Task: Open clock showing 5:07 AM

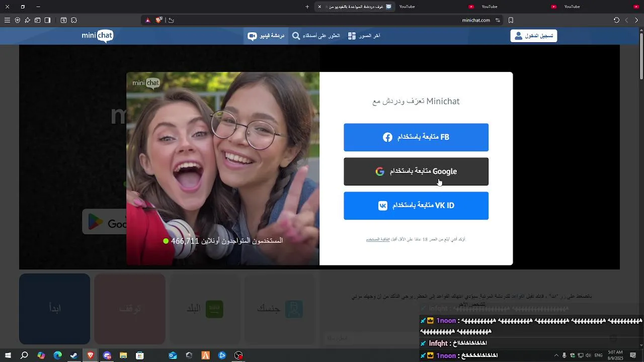Action: pyautogui.click(x=615, y=355)
